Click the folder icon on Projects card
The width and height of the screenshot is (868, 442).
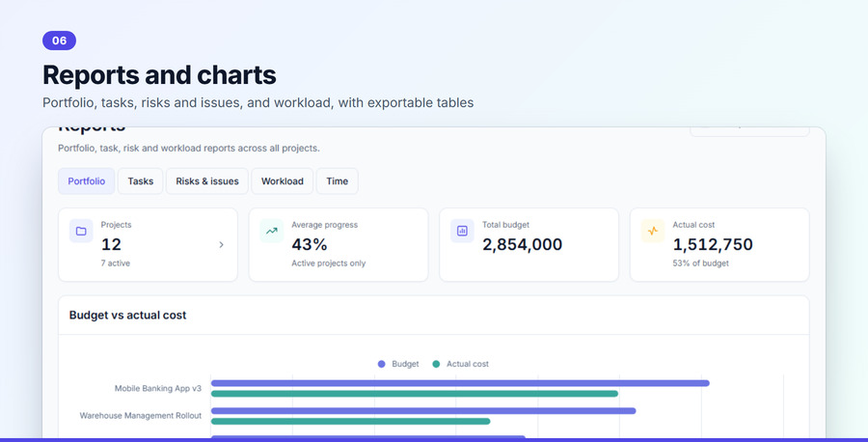tap(81, 231)
